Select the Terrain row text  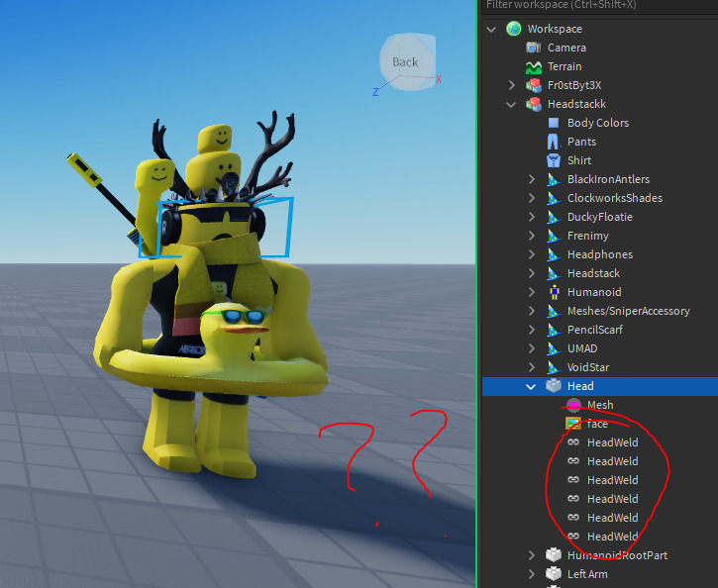click(x=564, y=66)
